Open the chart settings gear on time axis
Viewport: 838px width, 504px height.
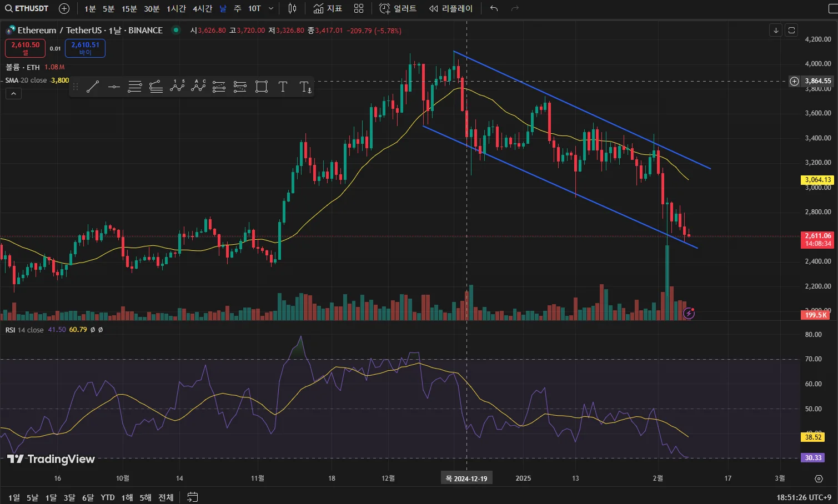(x=819, y=478)
